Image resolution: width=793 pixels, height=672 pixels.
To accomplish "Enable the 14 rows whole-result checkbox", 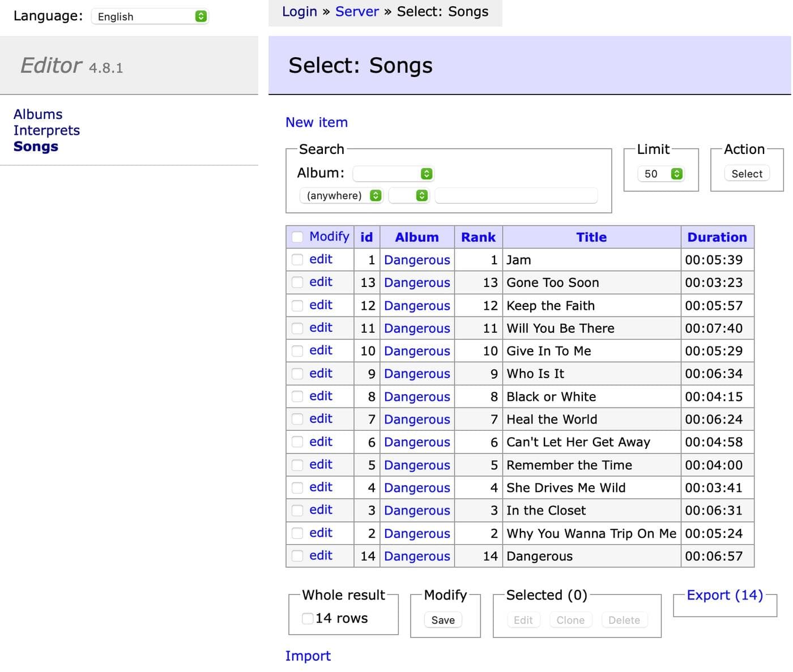I will [308, 618].
